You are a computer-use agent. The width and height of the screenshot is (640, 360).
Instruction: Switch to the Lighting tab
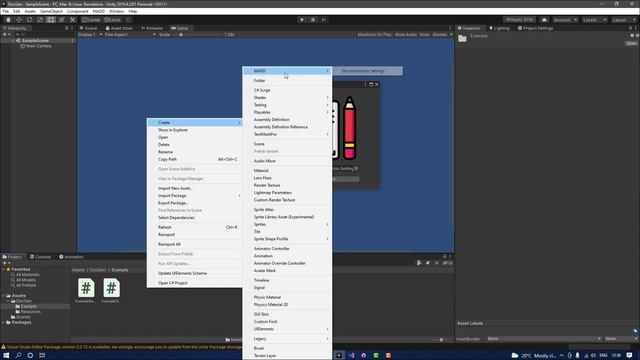click(499, 28)
